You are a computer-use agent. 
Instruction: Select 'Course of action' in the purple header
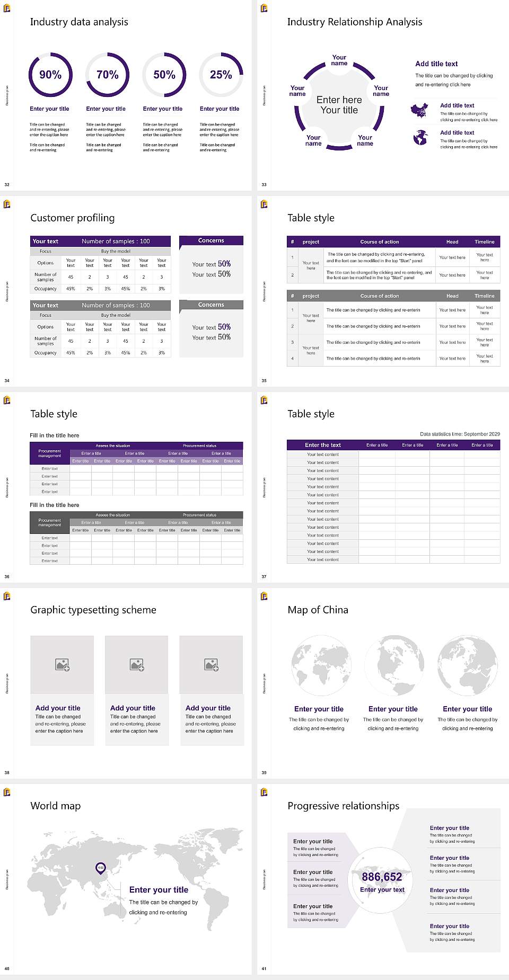point(380,242)
